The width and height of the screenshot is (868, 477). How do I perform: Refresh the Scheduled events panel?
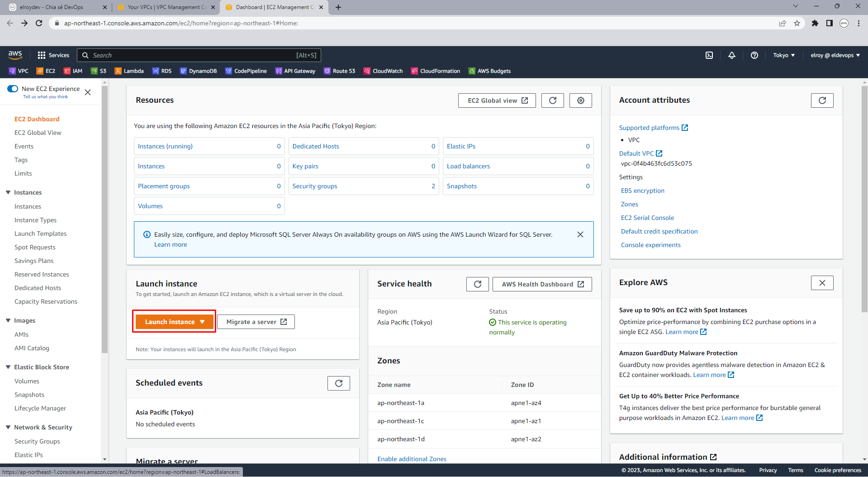click(x=339, y=383)
